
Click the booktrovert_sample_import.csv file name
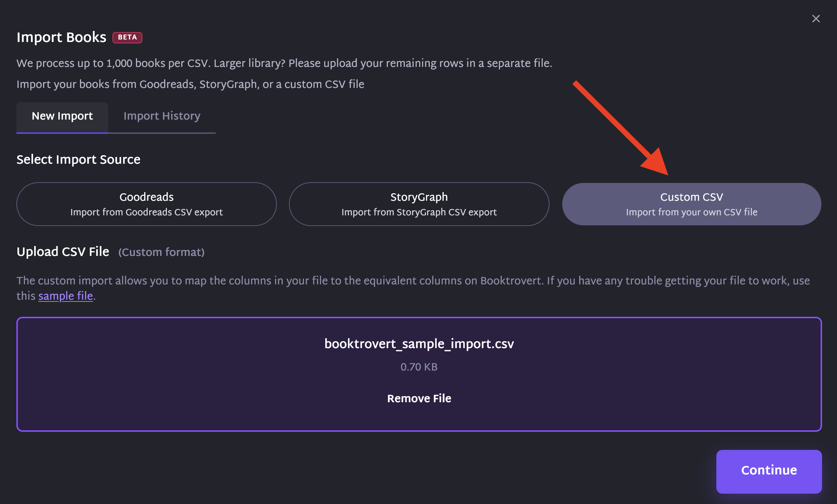click(x=419, y=343)
